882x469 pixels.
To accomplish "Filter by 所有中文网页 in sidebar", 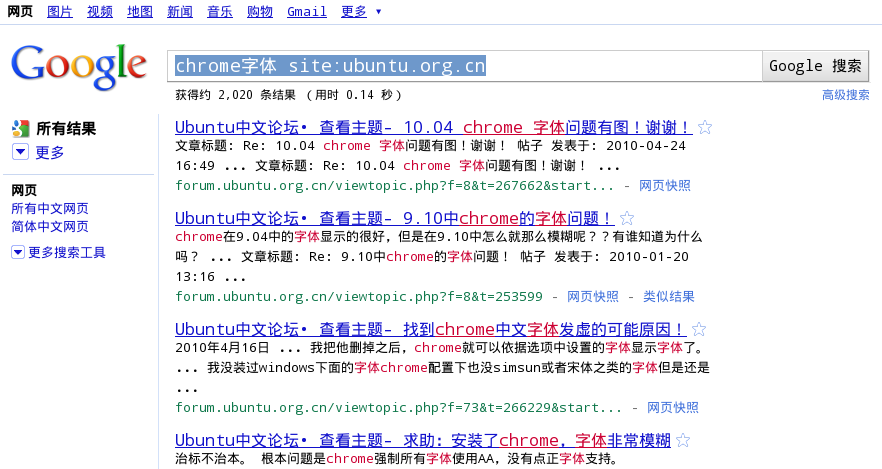I will (x=50, y=209).
